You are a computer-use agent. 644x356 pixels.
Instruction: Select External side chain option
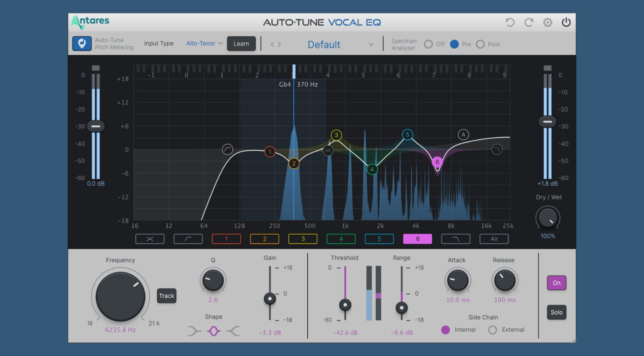point(493,330)
